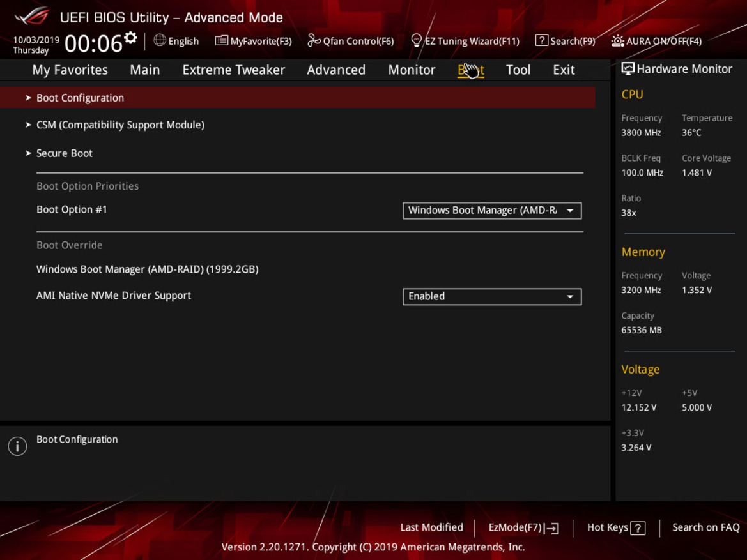Click the info circle icon
This screenshot has width=747, height=560.
click(17, 446)
